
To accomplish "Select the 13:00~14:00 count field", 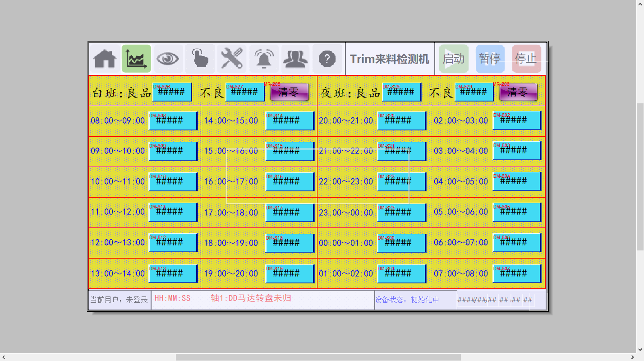I will tap(173, 273).
